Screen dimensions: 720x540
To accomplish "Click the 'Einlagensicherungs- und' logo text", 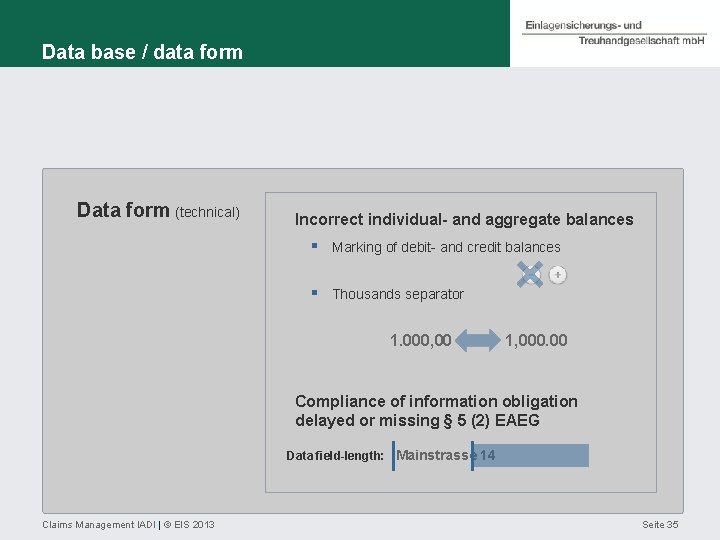I will (x=583, y=25).
